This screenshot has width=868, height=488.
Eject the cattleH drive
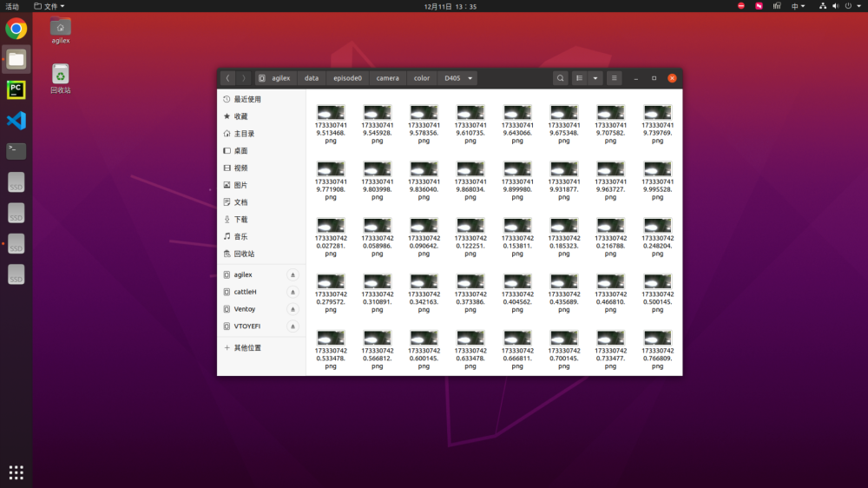(x=293, y=292)
